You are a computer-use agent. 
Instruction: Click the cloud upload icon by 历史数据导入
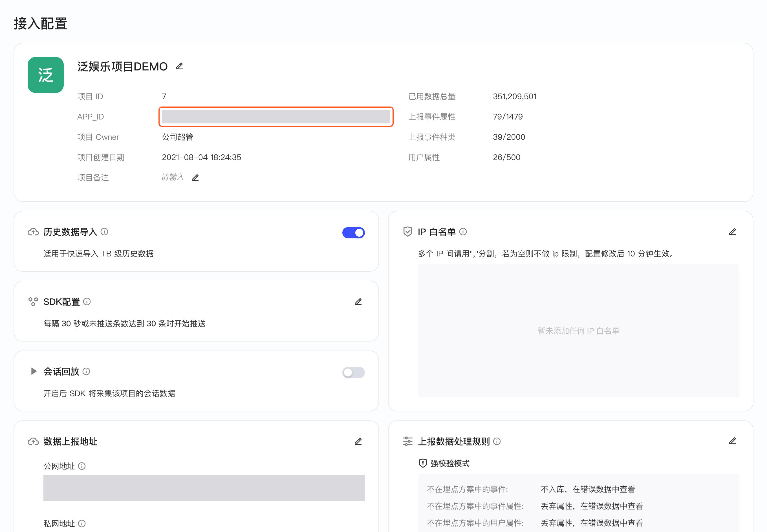[33, 232]
